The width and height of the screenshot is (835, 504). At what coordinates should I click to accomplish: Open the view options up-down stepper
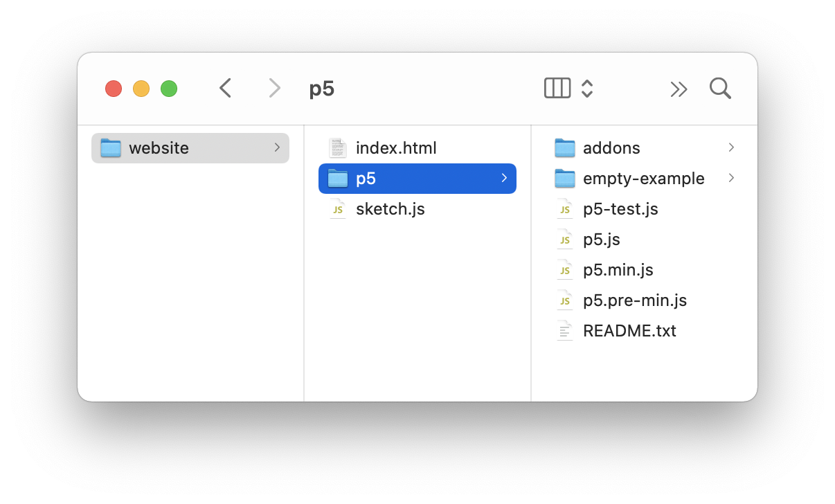pyautogui.click(x=587, y=88)
